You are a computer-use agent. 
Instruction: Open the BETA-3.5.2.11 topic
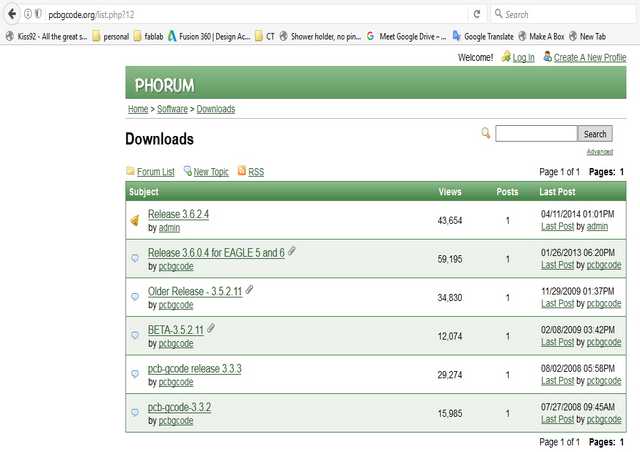[x=176, y=330]
